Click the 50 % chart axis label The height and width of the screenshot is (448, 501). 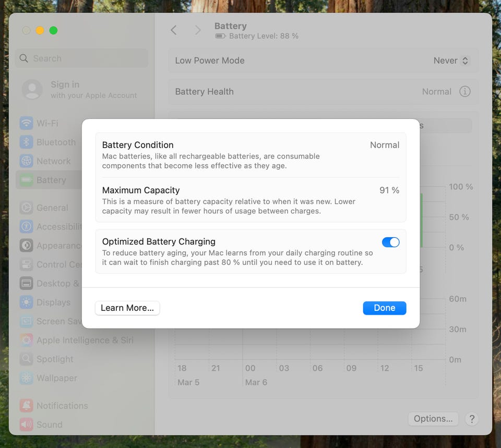coord(459,217)
